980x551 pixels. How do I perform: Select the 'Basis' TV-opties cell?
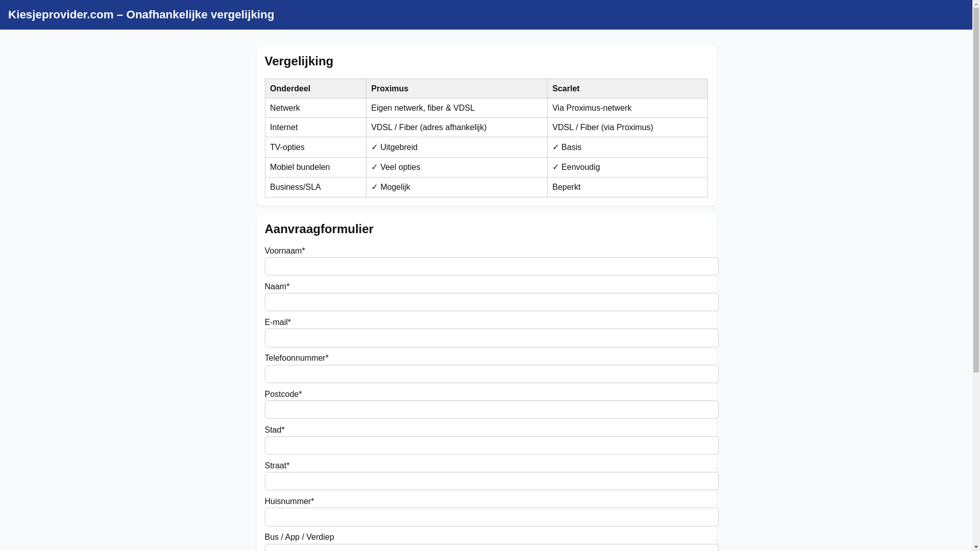(627, 147)
